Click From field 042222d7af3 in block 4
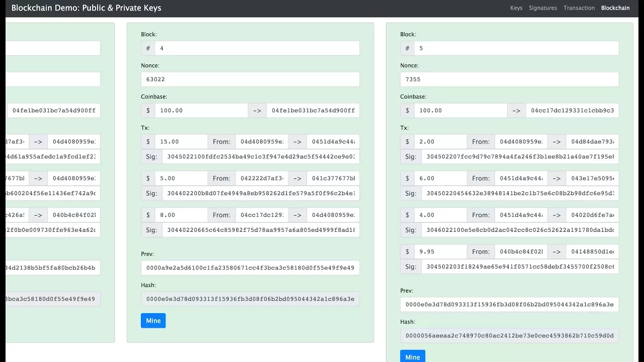This screenshot has height=362, width=644. [x=262, y=178]
